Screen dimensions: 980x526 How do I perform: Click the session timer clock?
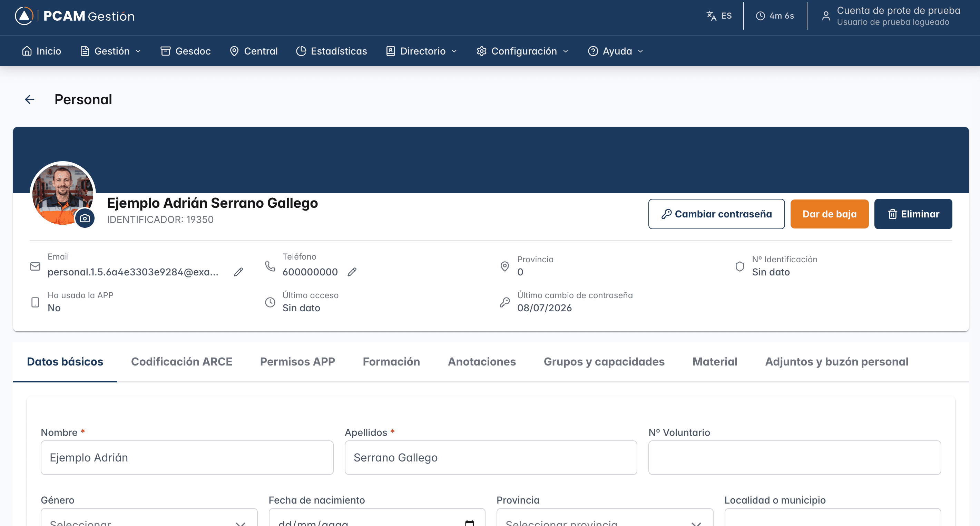775,16
